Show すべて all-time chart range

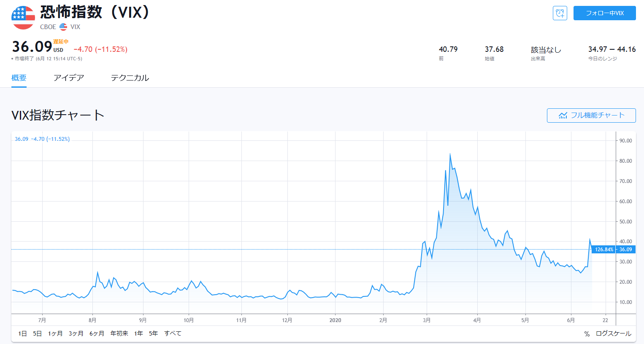click(173, 333)
